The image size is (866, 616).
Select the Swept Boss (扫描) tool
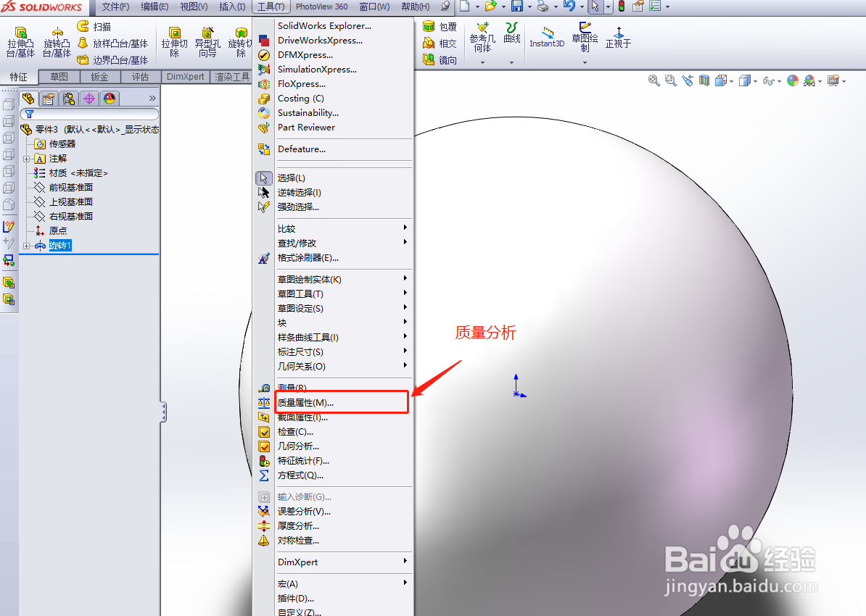94,27
